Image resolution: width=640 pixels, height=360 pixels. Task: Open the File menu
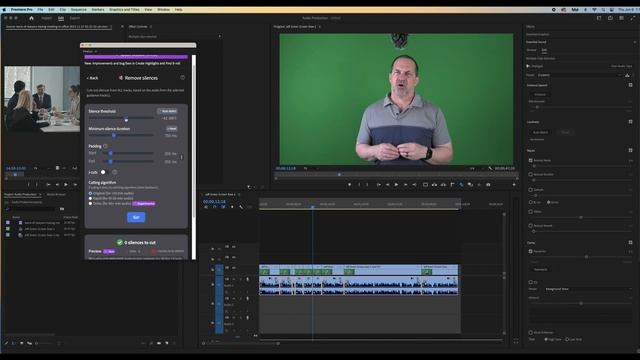(40, 9)
